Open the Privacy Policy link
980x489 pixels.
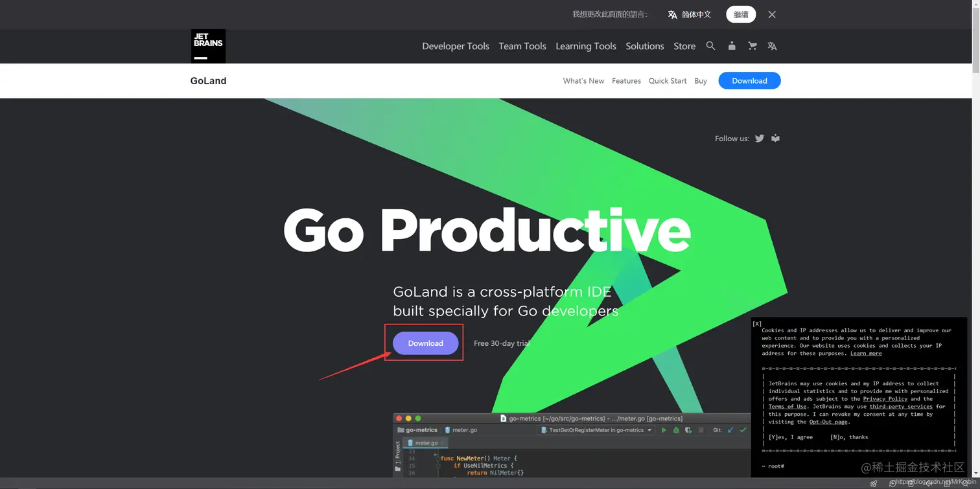[885, 399]
